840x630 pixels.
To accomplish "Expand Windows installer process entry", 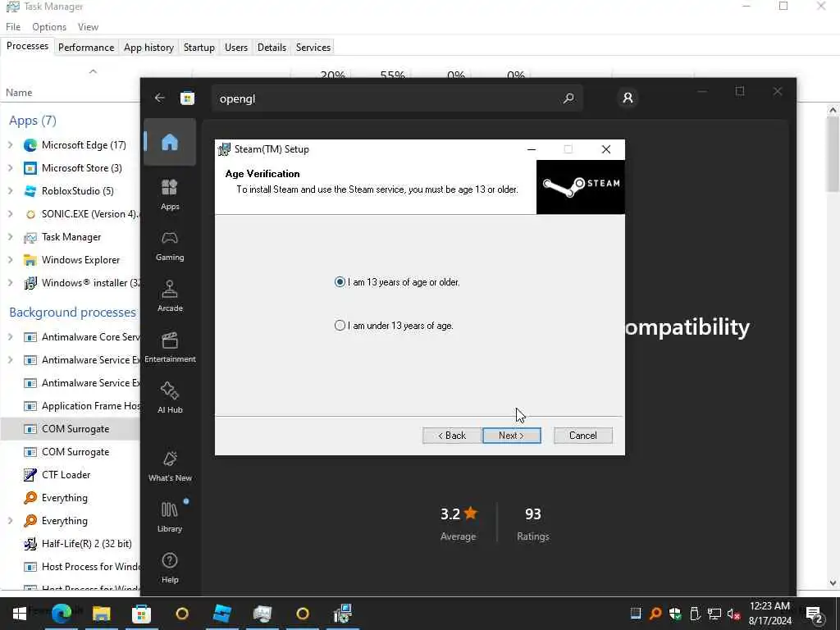I will pos(10,283).
